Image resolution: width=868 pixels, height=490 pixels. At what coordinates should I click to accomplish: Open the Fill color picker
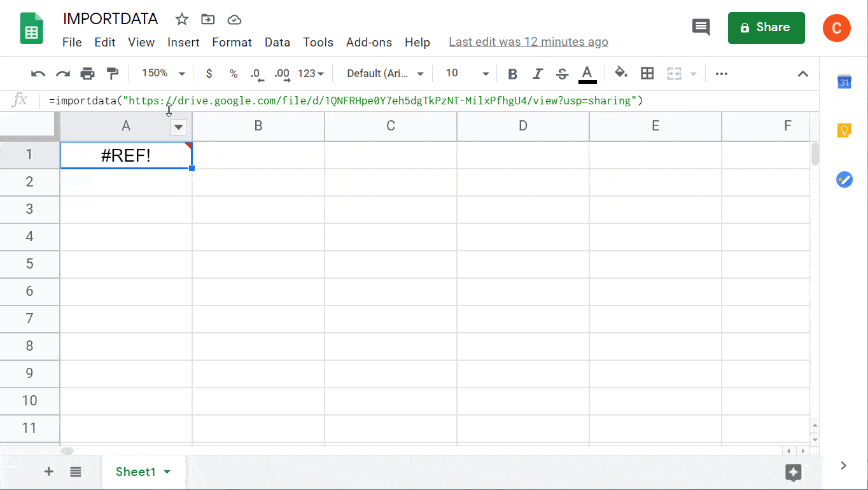click(621, 73)
